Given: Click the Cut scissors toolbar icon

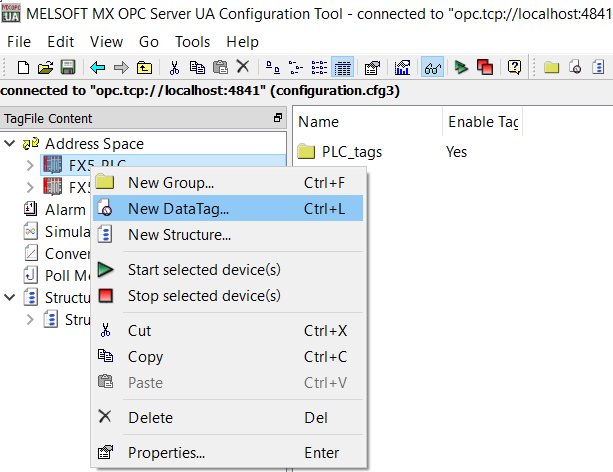Looking at the screenshot, I should pyautogui.click(x=174, y=68).
